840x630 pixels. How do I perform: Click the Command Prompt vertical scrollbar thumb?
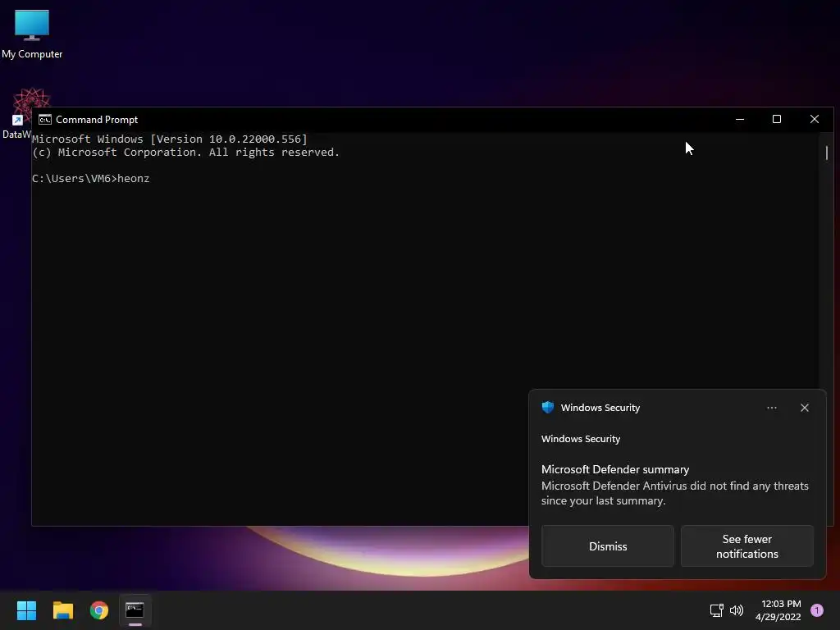coord(827,153)
